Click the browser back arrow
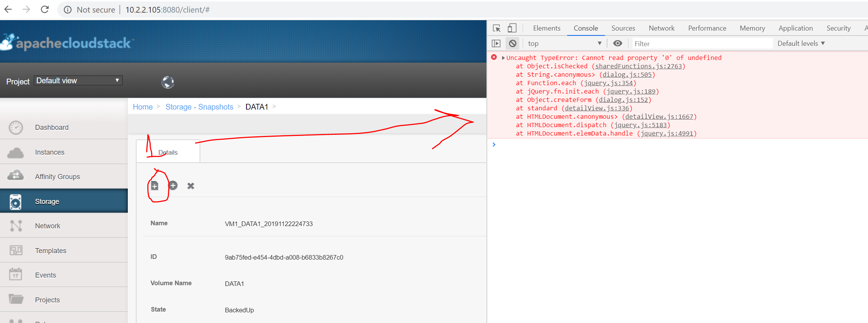 pyautogui.click(x=8, y=9)
